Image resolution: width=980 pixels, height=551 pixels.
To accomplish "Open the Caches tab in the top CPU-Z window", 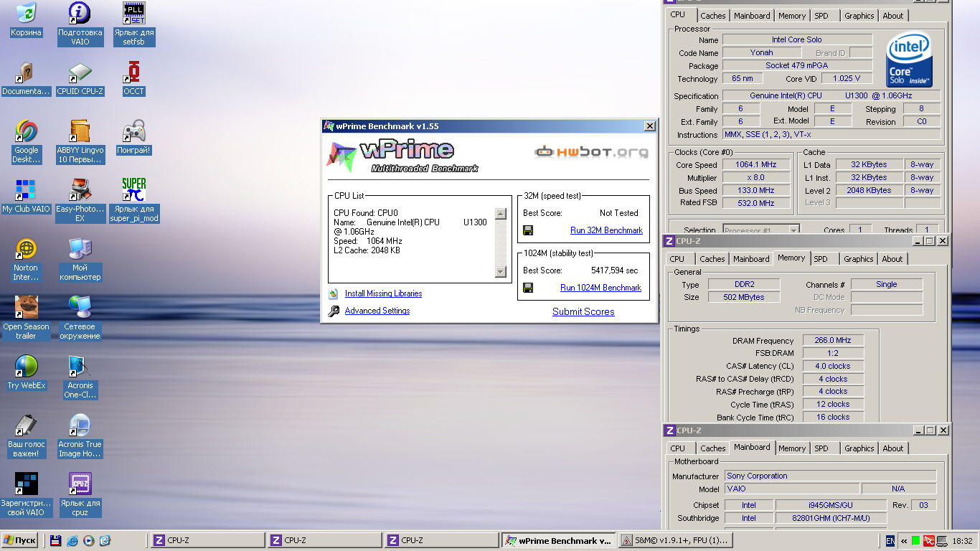I will (x=713, y=16).
